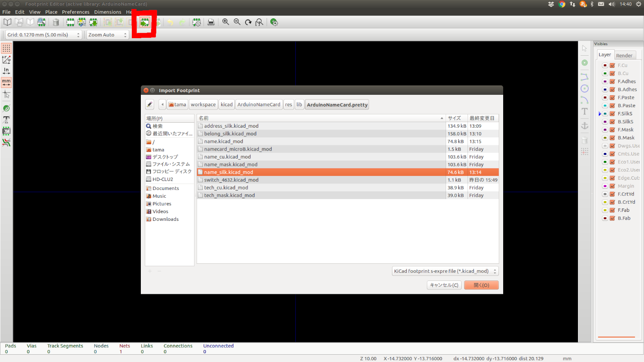Select the name_silk.kicad_mod file
Viewport: 644px width, 362px height.
(348, 172)
